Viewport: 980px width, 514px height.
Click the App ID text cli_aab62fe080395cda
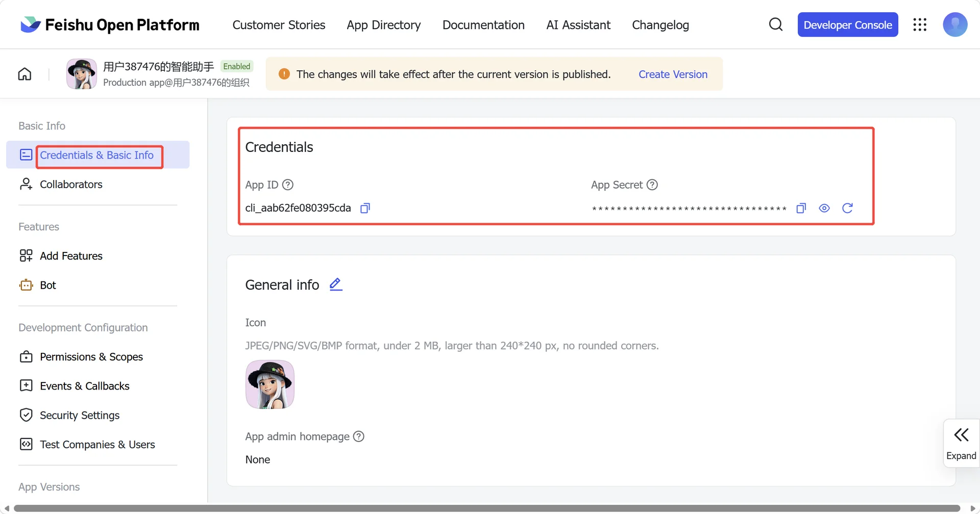click(298, 208)
